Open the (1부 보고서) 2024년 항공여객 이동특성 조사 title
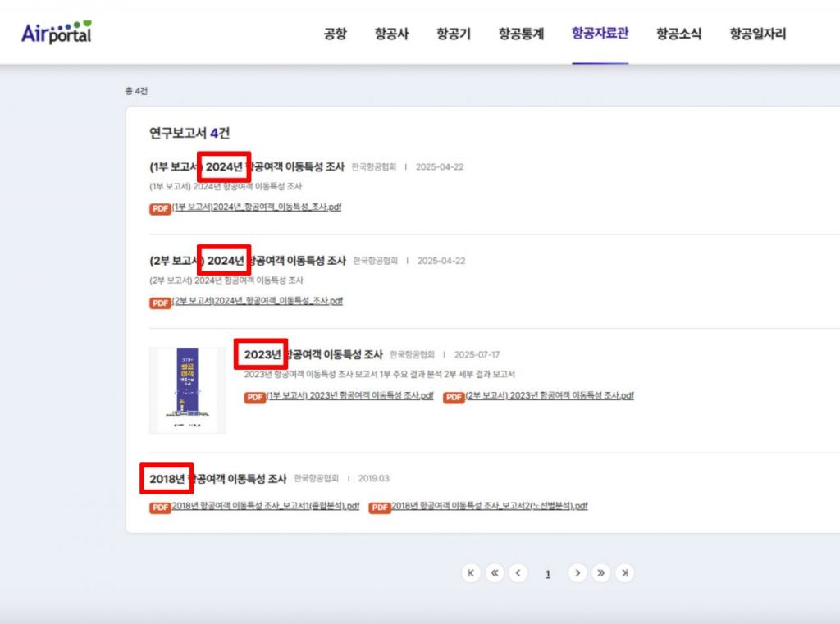 coord(246,166)
